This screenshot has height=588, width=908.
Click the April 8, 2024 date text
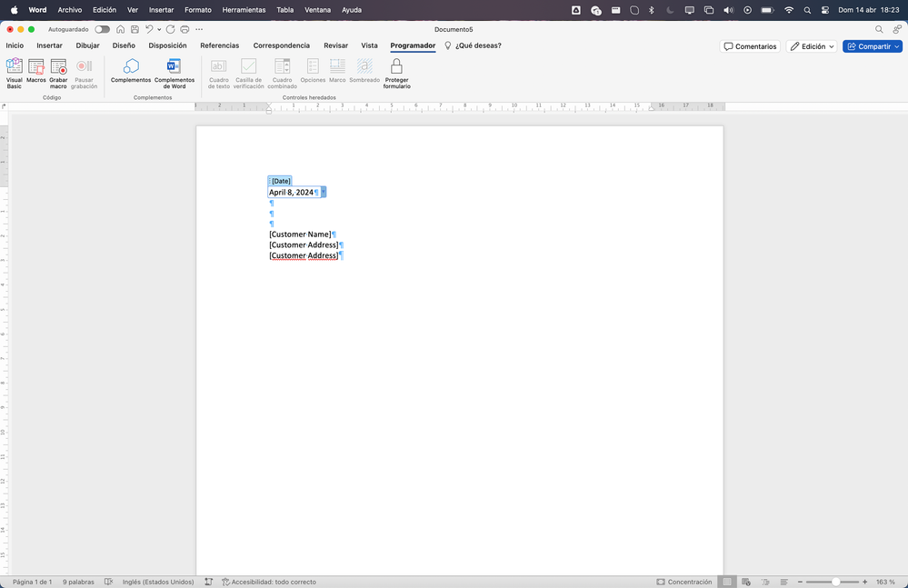(x=291, y=192)
